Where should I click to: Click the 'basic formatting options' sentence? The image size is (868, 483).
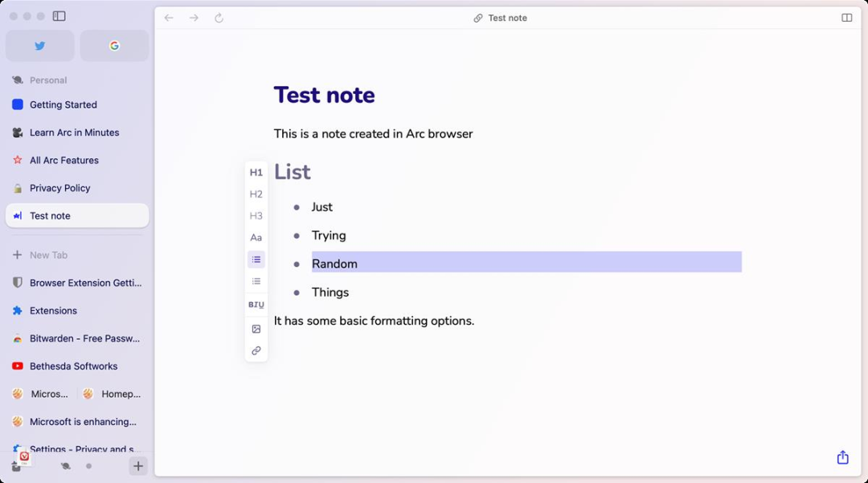374,321
